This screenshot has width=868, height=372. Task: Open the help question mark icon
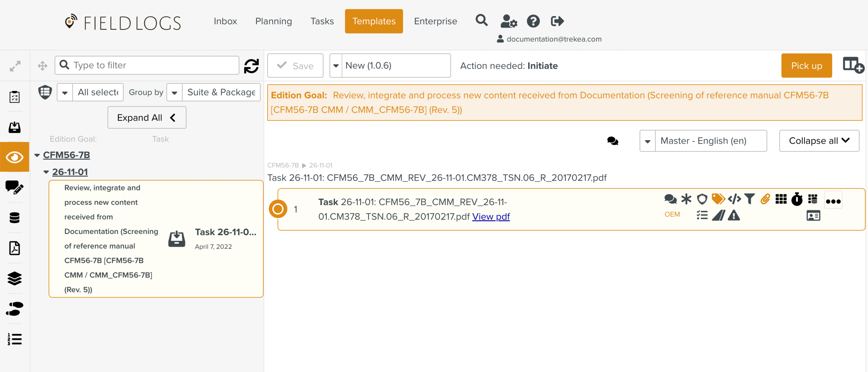tap(533, 21)
